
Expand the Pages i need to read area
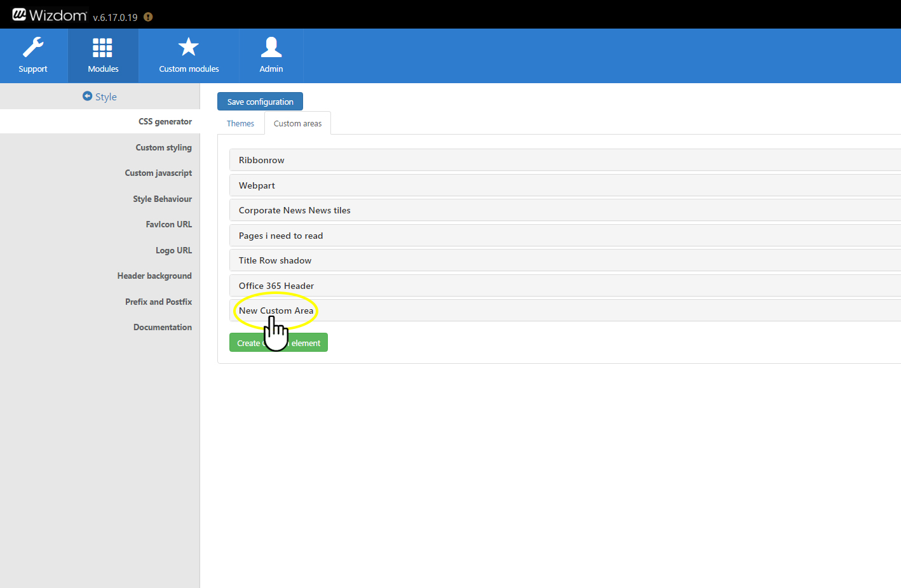281,236
